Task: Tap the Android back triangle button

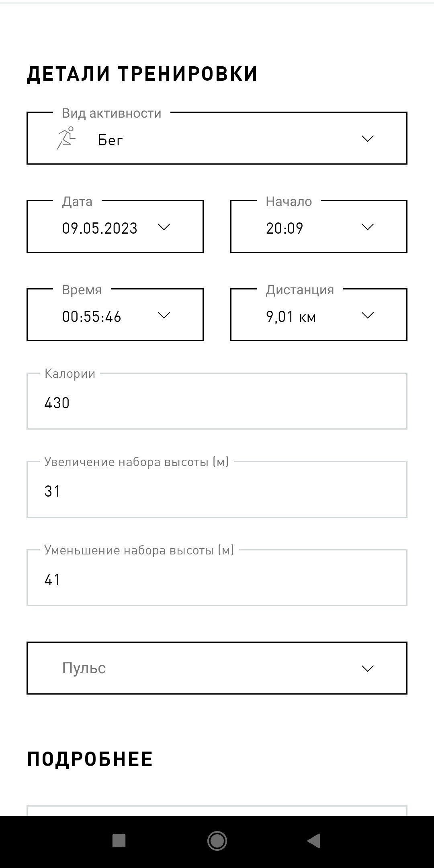Action: 314,841
